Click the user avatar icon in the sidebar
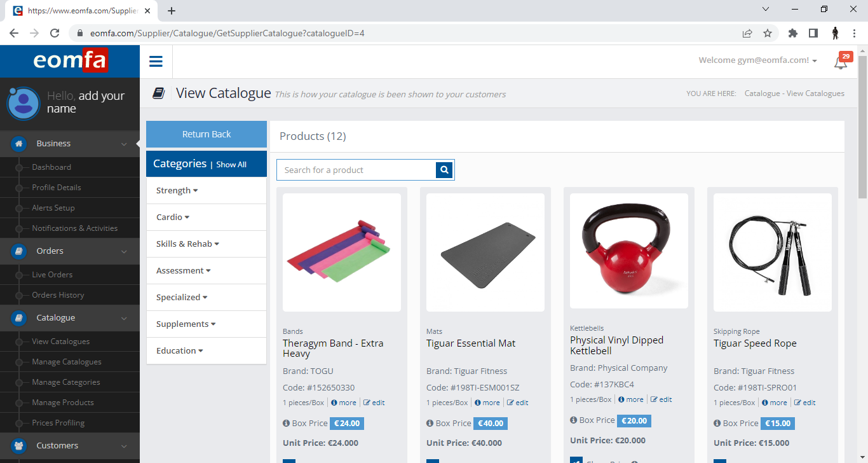This screenshot has height=463, width=868. [24, 103]
